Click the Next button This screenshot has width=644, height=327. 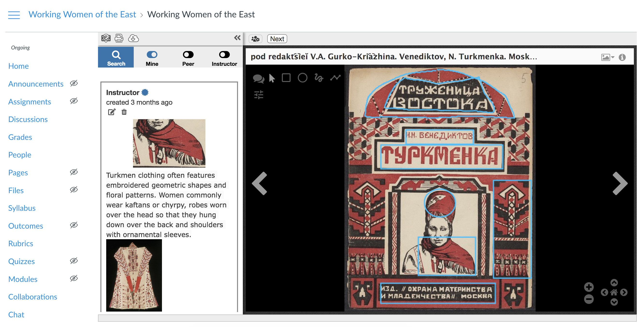click(x=277, y=39)
